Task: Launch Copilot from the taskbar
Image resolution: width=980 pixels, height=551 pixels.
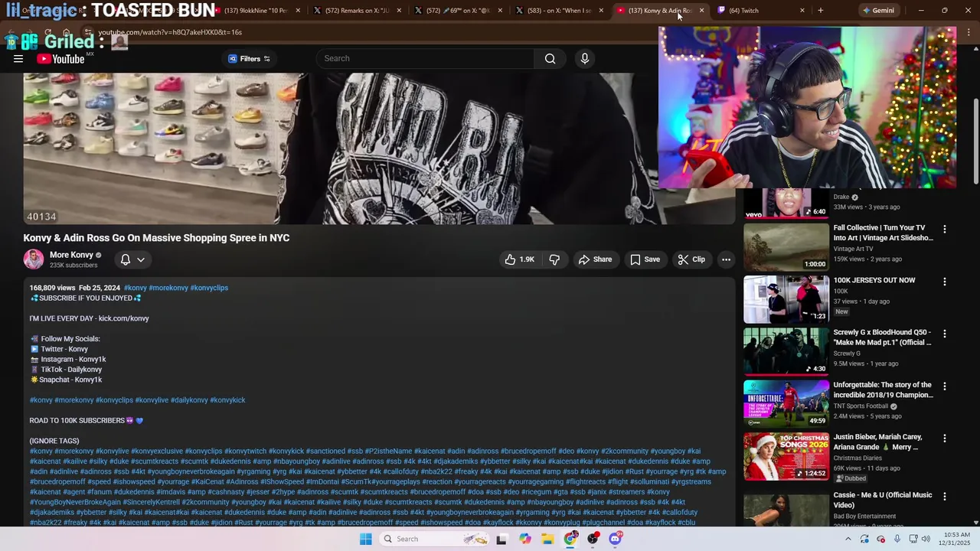Action: (524, 539)
